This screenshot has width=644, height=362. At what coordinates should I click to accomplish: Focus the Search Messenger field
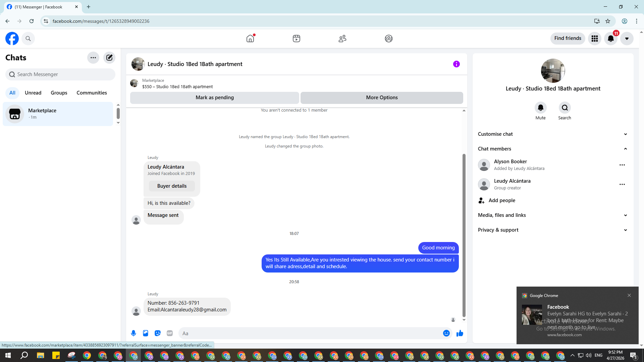60,74
